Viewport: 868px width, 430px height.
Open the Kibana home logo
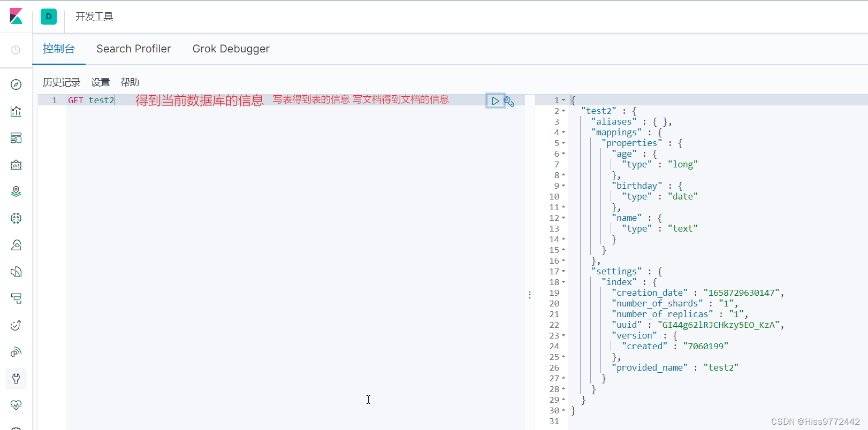16,16
